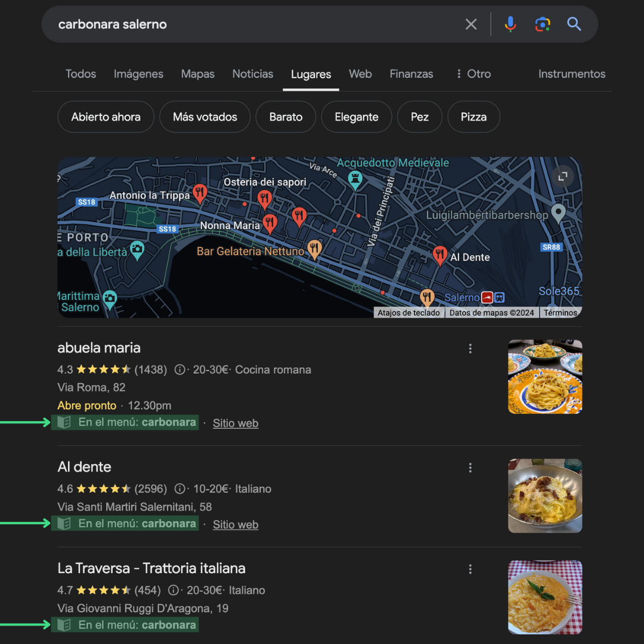644x644 pixels.
Task: Select Osteria dei sapori map pin
Action: tap(265, 200)
